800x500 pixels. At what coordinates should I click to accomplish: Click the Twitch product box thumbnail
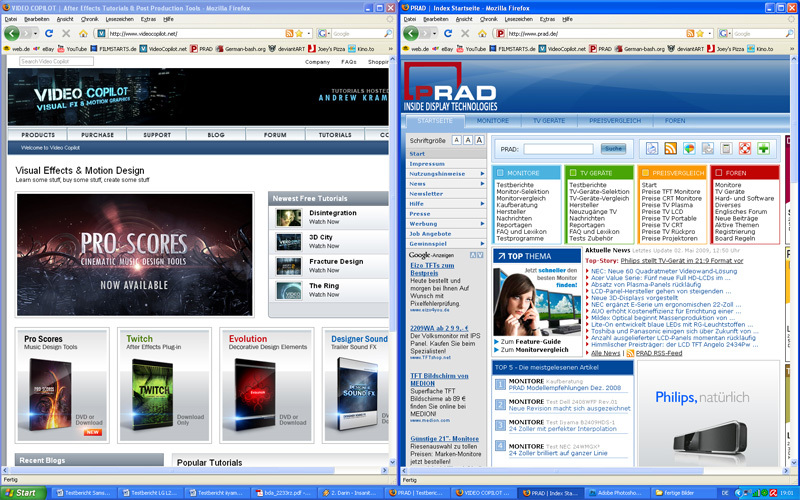[x=153, y=394]
